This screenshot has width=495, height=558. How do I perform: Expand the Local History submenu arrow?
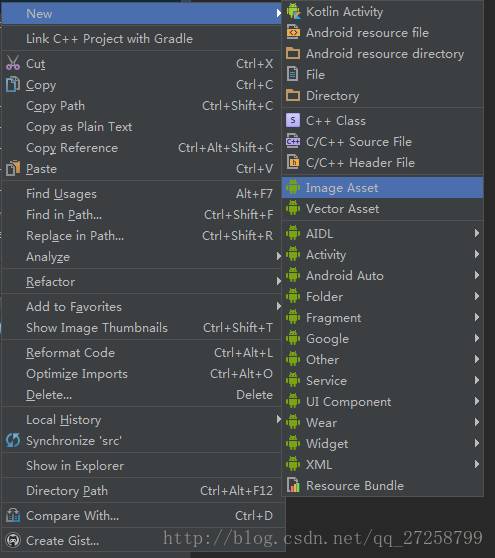tap(279, 420)
